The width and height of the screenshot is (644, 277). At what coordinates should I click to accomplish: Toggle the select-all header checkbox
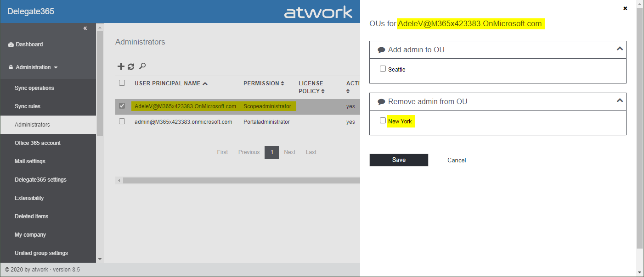(122, 83)
